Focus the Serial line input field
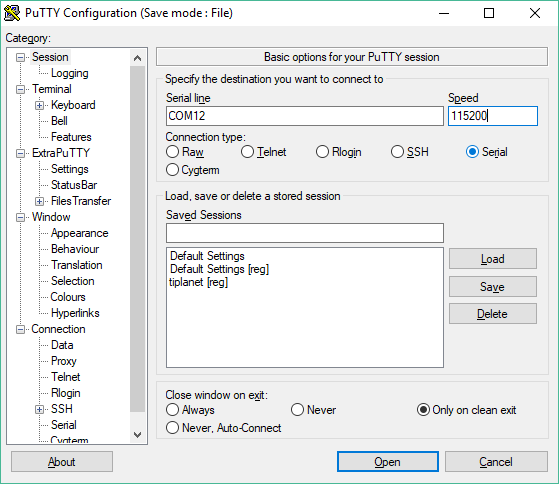Viewport: 559px width, 484px height. (x=305, y=116)
